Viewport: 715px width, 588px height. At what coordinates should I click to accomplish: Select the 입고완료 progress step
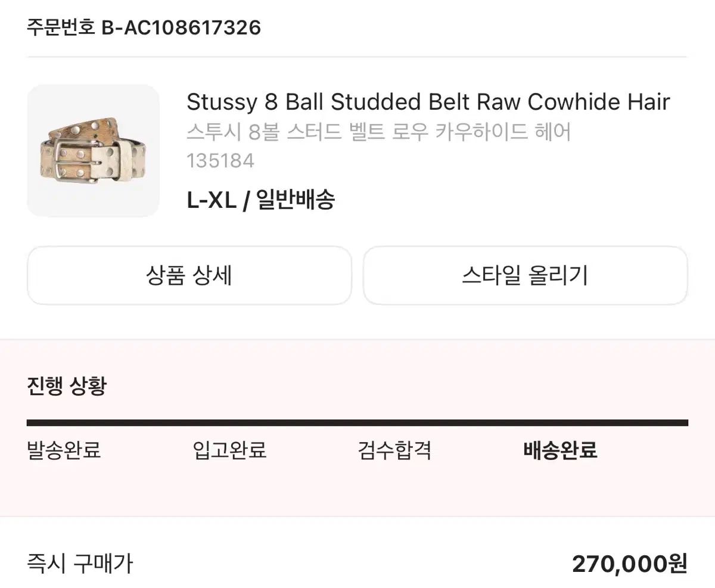[x=229, y=450]
